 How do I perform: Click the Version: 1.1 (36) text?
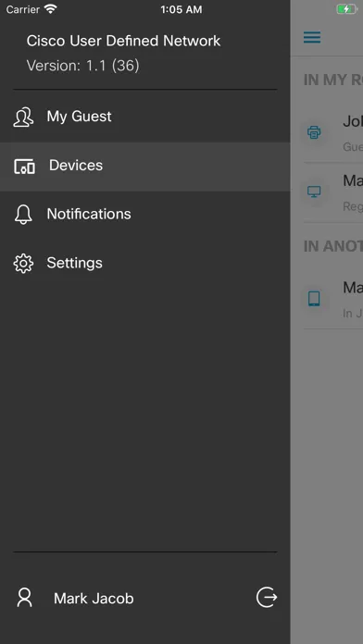pyautogui.click(x=83, y=66)
